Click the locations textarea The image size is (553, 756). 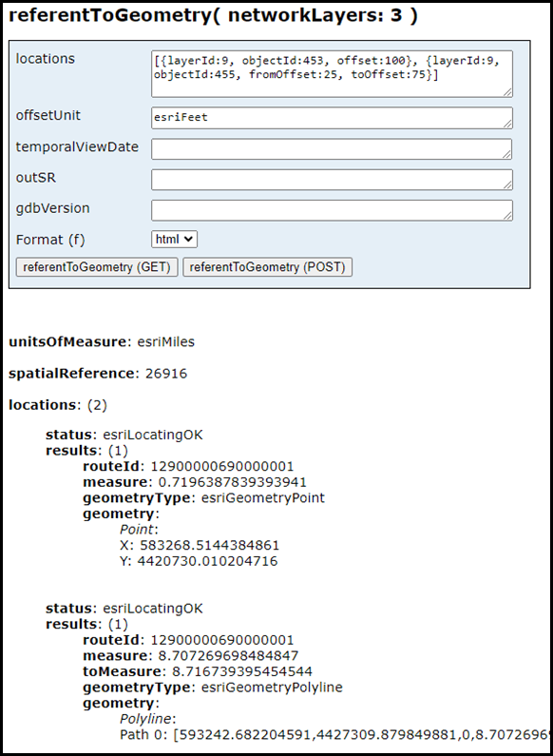(332, 74)
